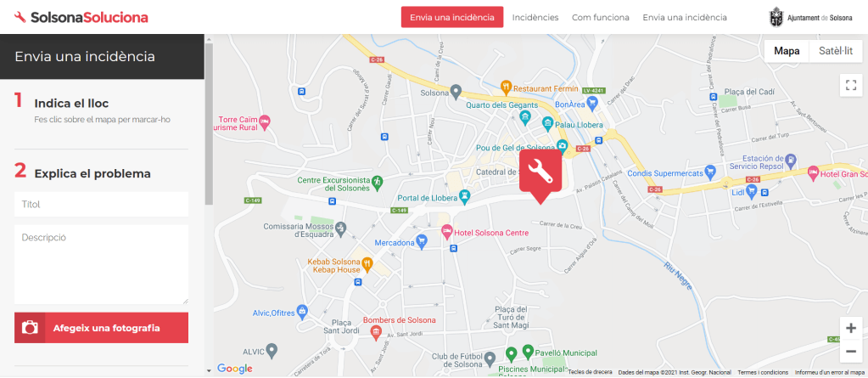
Task: Switch map to Satèl·lit view
Action: tap(836, 51)
